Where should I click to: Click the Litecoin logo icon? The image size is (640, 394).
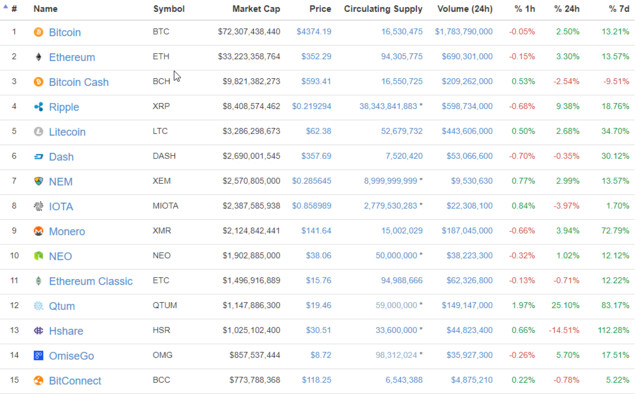[38, 131]
